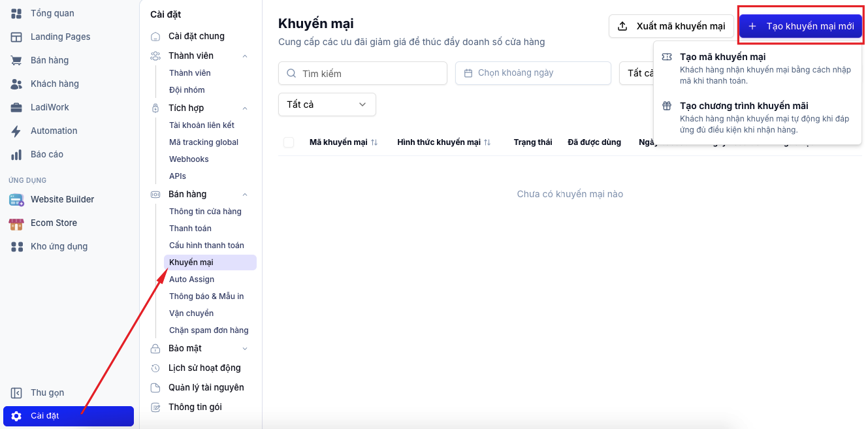This screenshot has height=429, width=868.
Task: Click the Ecom Store shop icon
Action: click(17, 223)
